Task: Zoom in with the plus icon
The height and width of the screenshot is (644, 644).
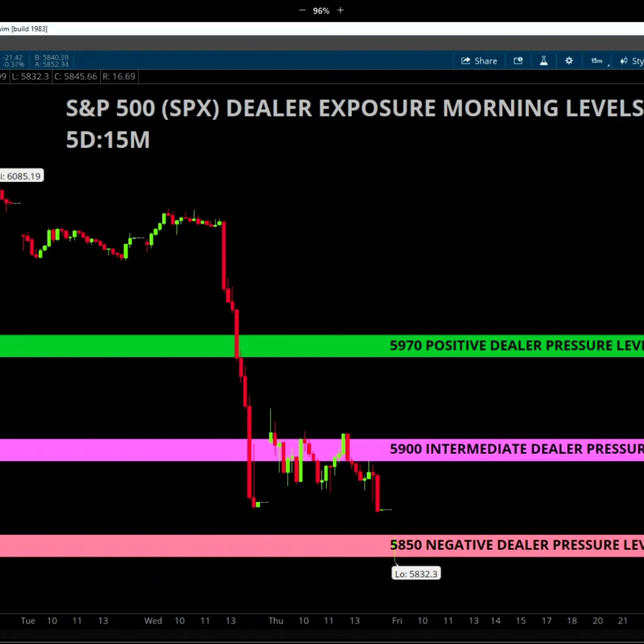Action: [x=340, y=11]
